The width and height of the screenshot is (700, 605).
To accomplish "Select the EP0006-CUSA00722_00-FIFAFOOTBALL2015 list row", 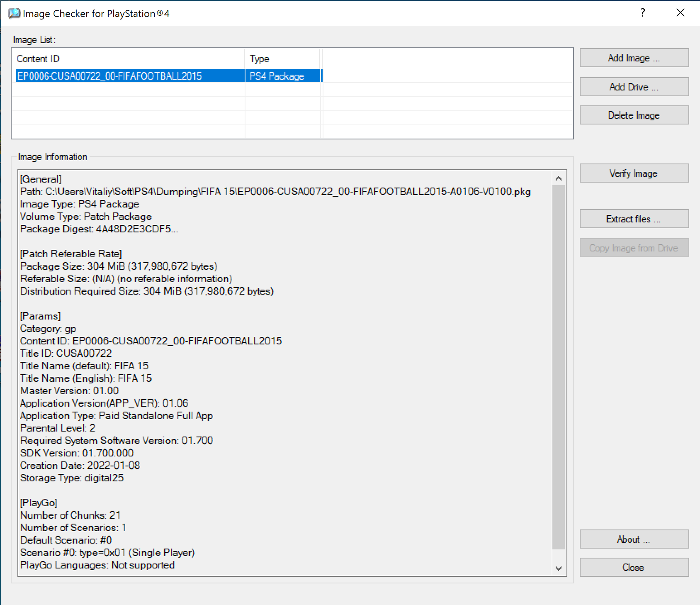I will (x=169, y=76).
